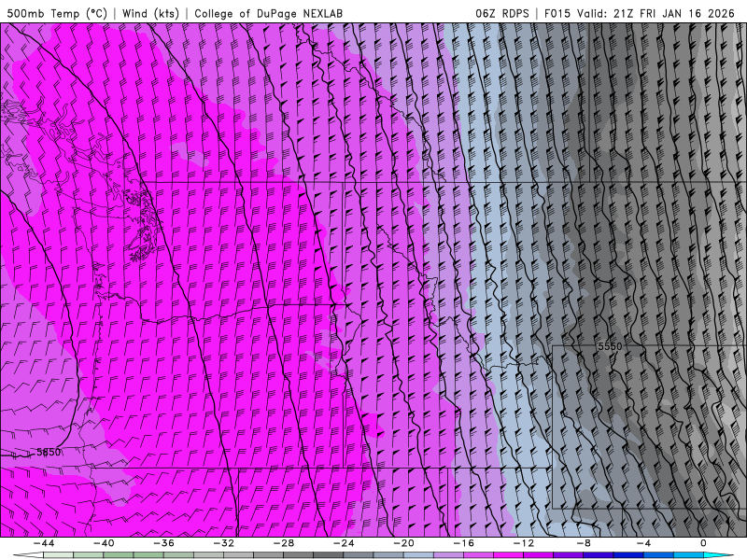Click the "06Z RDPS" model run label
The height and width of the screenshot is (560, 747).
point(502,13)
